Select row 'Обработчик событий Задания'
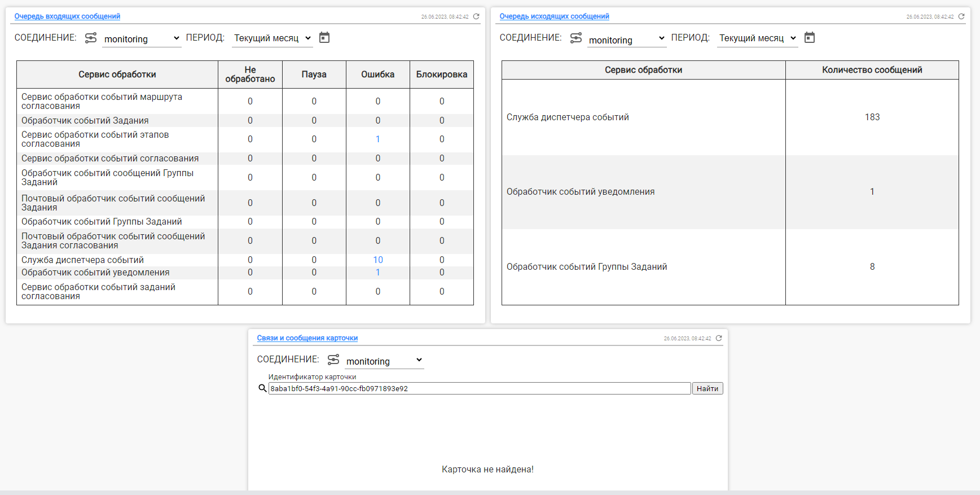This screenshot has height=495, width=980. (x=245, y=120)
